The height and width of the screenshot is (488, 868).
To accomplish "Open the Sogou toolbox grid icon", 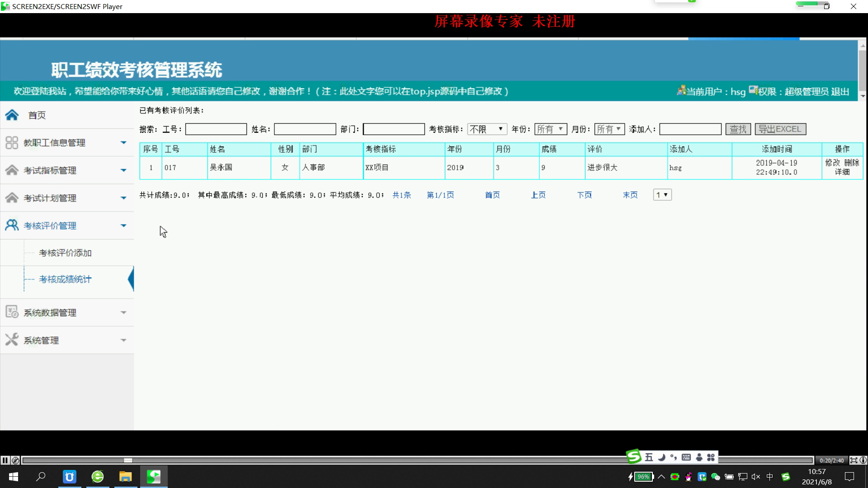I will tap(711, 457).
